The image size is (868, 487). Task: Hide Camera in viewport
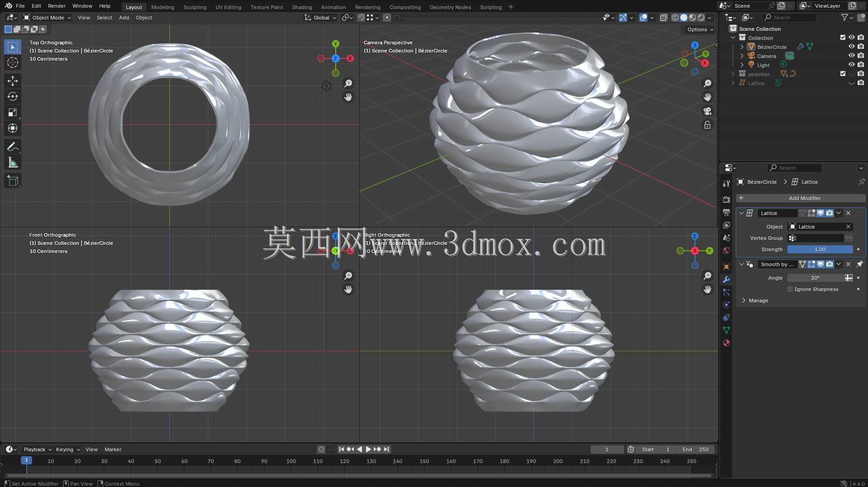point(852,56)
